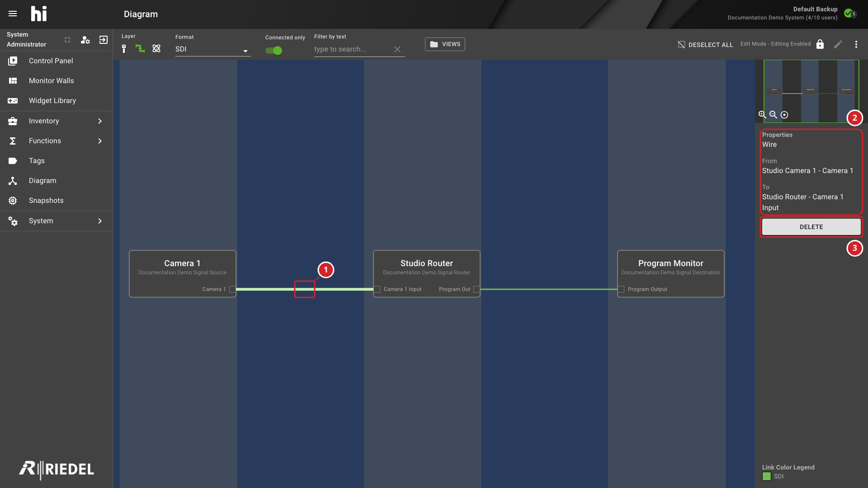Click the edit mode lock icon
The height and width of the screenshot is (488, 868).
820,44
